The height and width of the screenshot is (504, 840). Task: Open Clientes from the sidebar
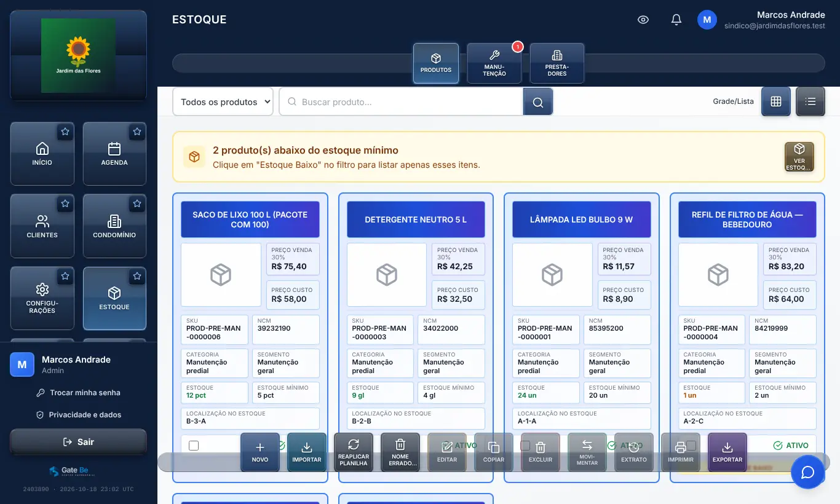click(x=42, y=226)
